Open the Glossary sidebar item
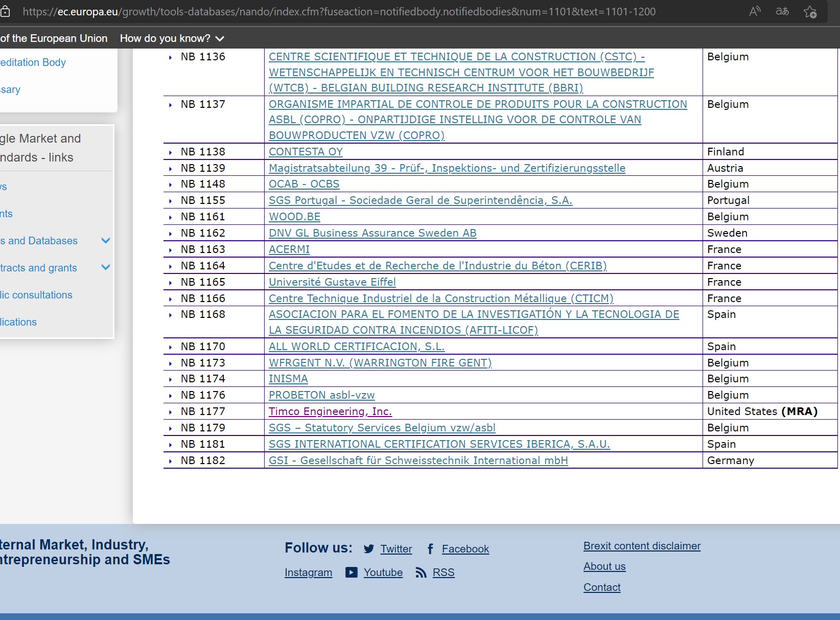840x620 pixels. pyautogui.click(x=10, y=89)
